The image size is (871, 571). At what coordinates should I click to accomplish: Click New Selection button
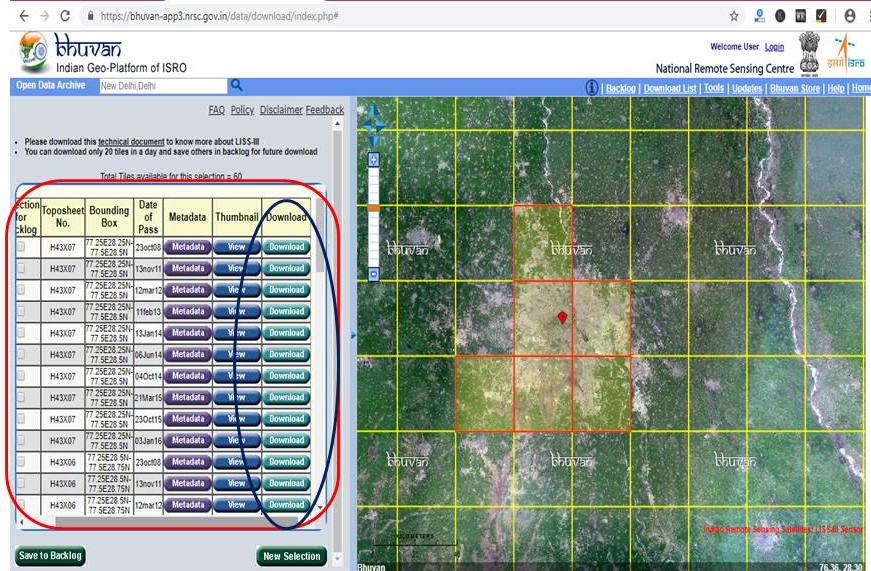click(x=292, y=556)
